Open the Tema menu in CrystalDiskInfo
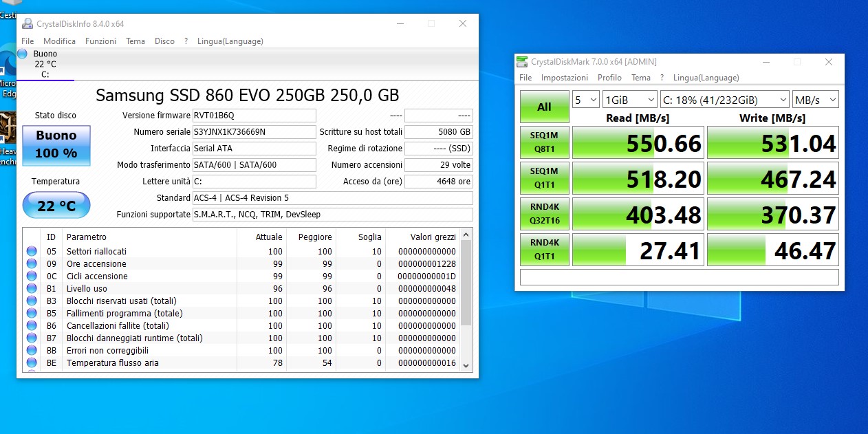The image size is (868, 434). tap(135, 41)
